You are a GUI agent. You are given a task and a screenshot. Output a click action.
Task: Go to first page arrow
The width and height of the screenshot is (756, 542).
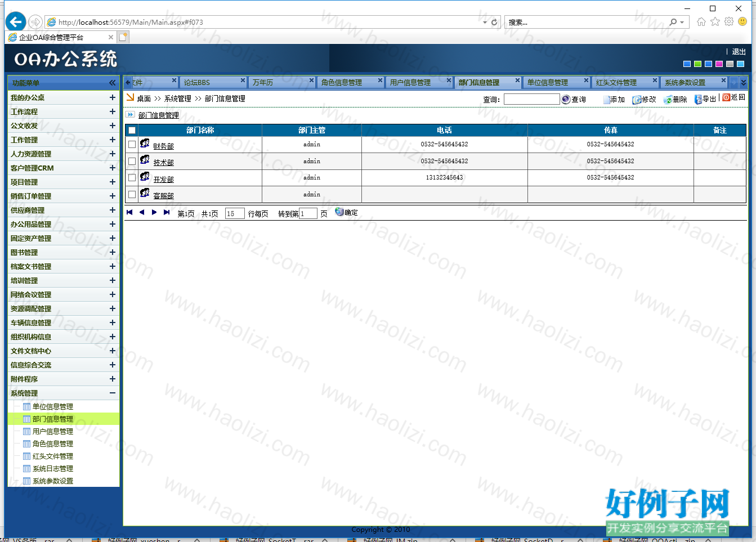point(129,212)
